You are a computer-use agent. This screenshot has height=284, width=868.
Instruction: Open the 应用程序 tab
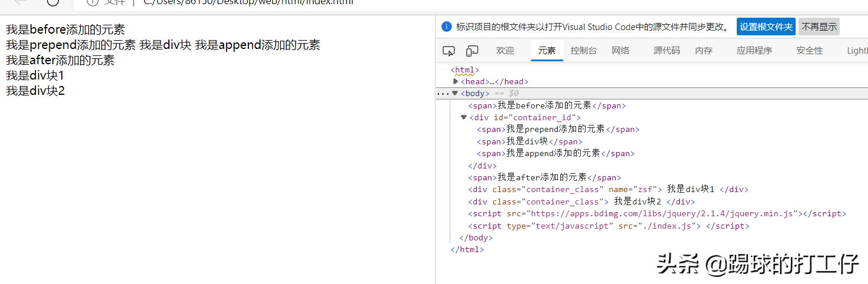(x=754, y=51)
